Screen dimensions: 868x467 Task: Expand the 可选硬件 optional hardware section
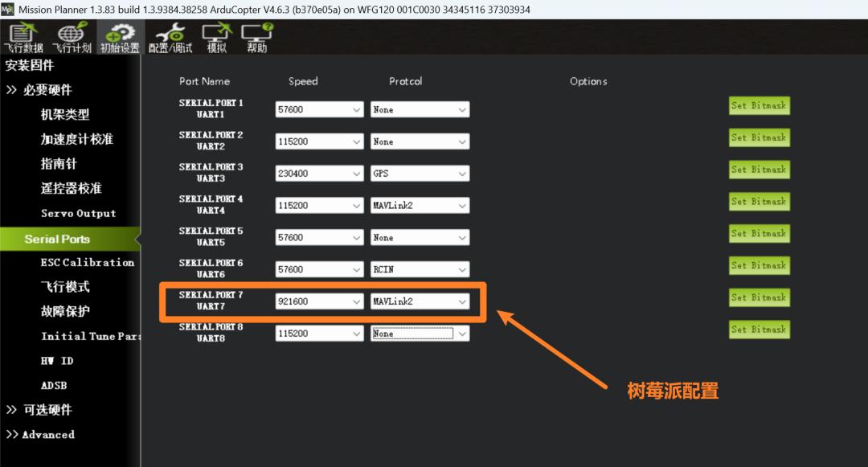pos(39,410)
